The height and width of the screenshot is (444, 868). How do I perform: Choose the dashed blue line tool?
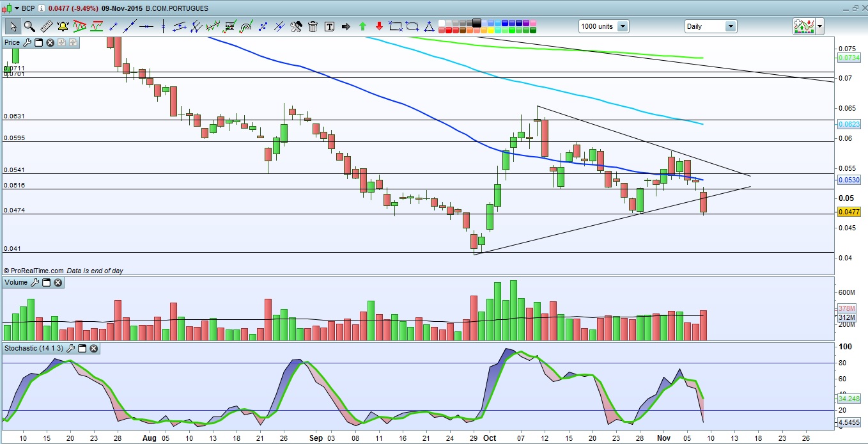tap(263, 26)
